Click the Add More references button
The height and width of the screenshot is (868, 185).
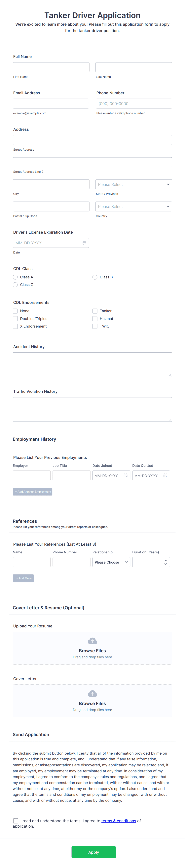pyautogui.click(x=23, y=578)
